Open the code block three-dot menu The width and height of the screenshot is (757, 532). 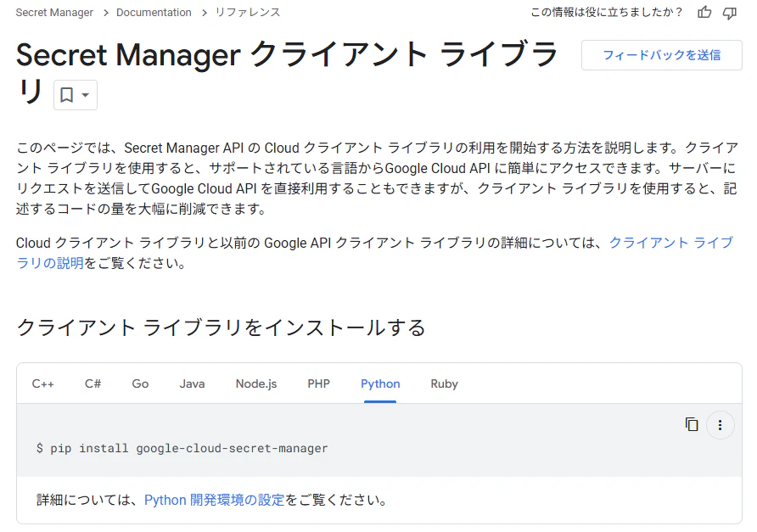[x=720, y=425]
